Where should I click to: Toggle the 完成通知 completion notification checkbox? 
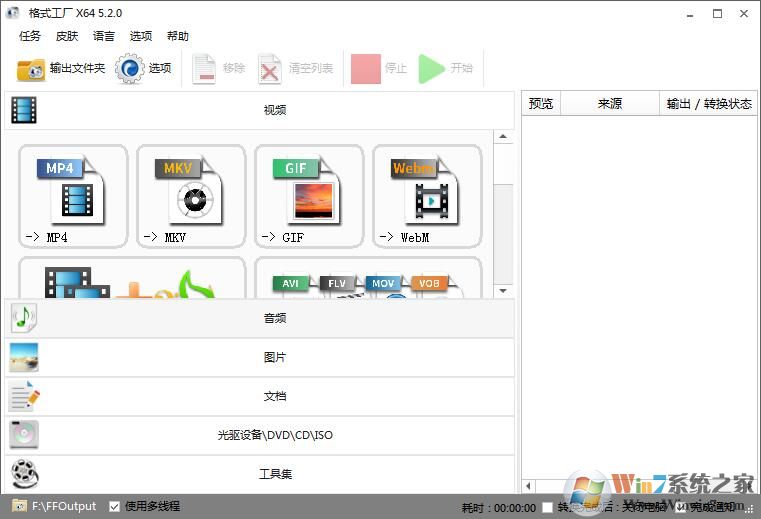(681, 508)
